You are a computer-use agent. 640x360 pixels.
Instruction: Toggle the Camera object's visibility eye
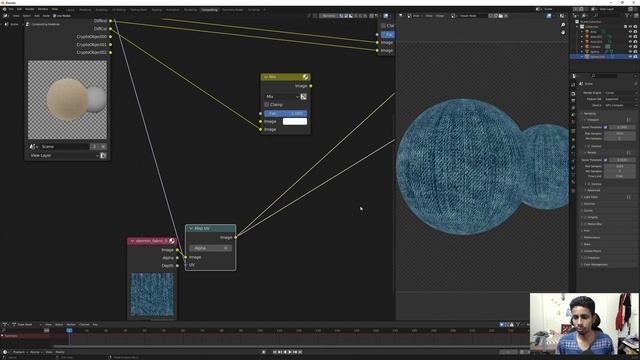click(x=630, y=47)
